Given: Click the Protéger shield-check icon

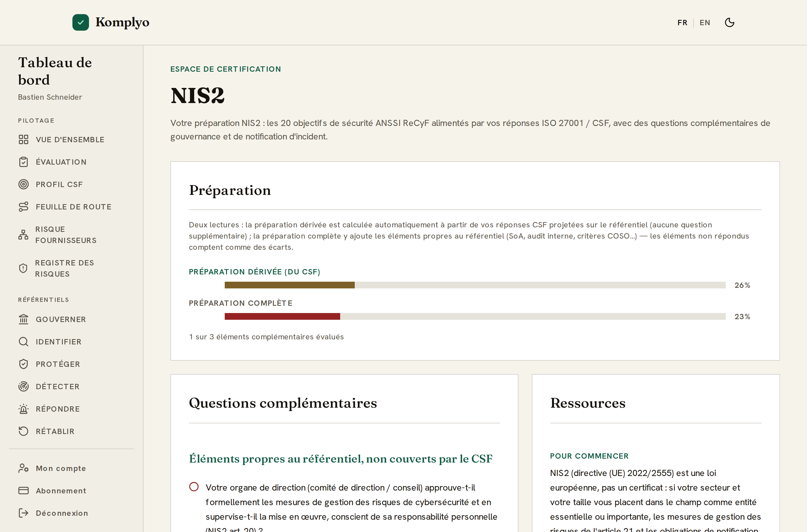Looking at the screenshot, I should point(24,364).
